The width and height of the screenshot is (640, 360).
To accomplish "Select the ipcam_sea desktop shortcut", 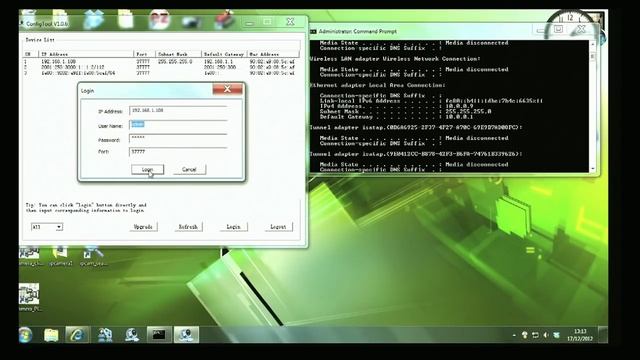I will click(93, 256).
